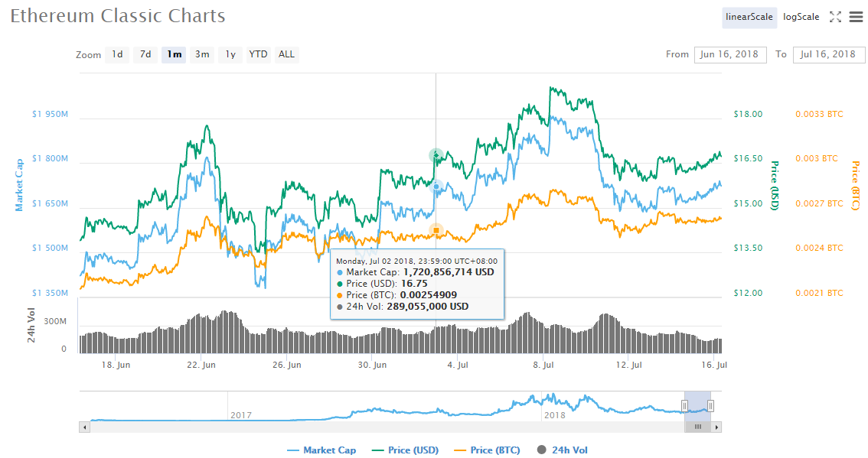The image size is (868, 458).
Task: Set zoom range to ALL
Action: click(x=287, y=54)
